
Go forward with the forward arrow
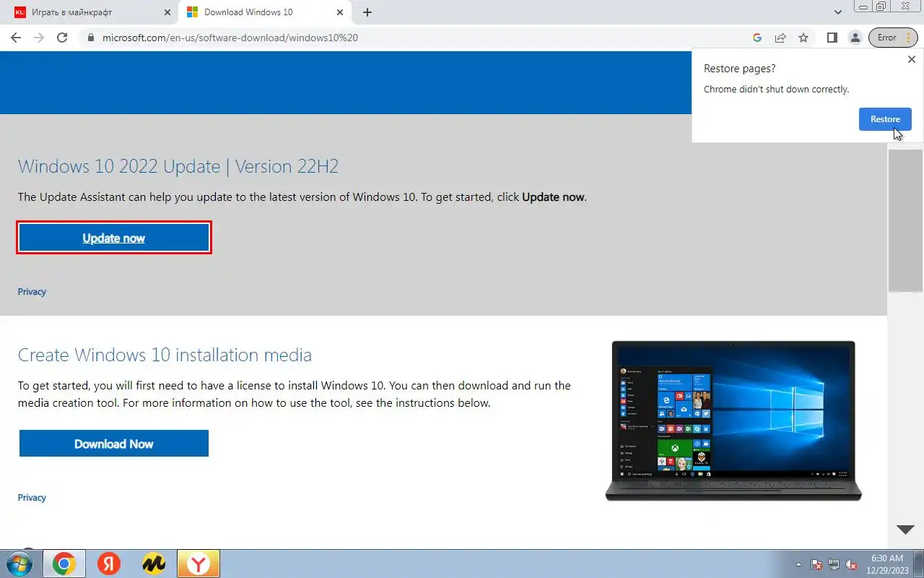(39, 38)
